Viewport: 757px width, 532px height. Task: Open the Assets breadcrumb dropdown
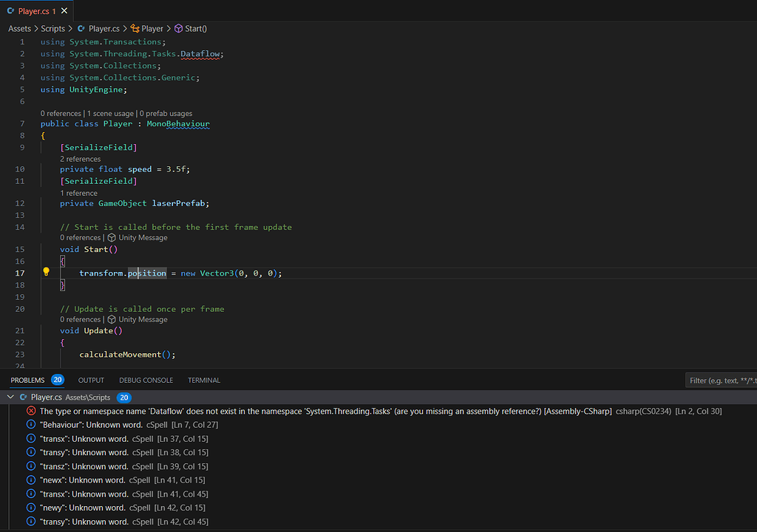(19, 29)
